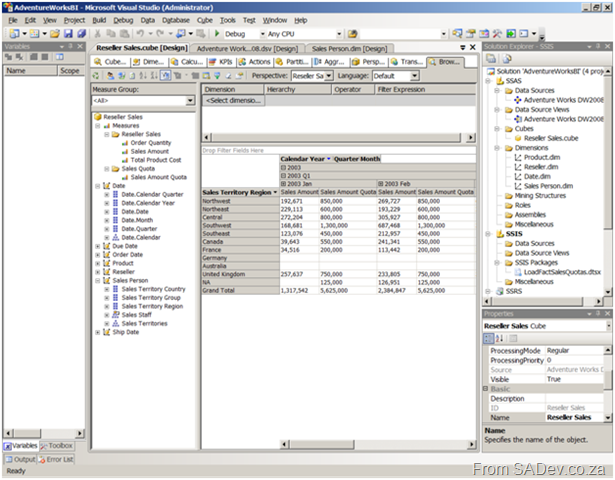The height and width of the screenshot is (480, 615).
Task: Collapse the 2003 Q1 column group
Action: 283,176
